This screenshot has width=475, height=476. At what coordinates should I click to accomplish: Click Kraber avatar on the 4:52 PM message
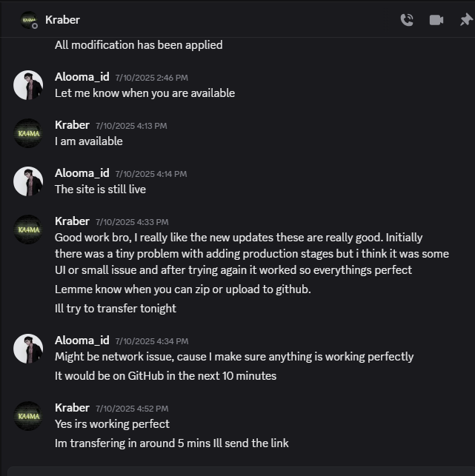pos(28,416)
